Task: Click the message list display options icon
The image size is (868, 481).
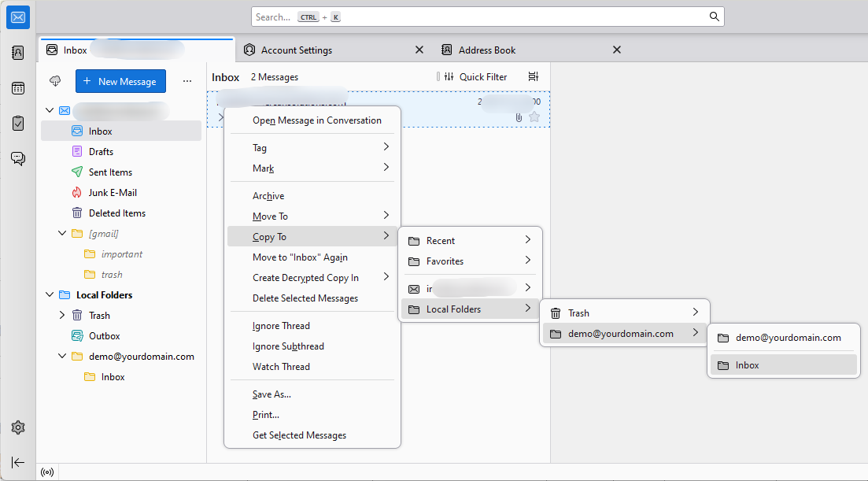Action: (533, 76)
